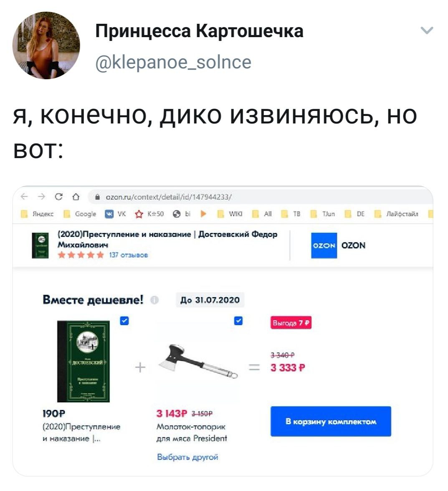448x491 pixels.
Task: Click Выбрать другой link
Action: pos(187,457)
